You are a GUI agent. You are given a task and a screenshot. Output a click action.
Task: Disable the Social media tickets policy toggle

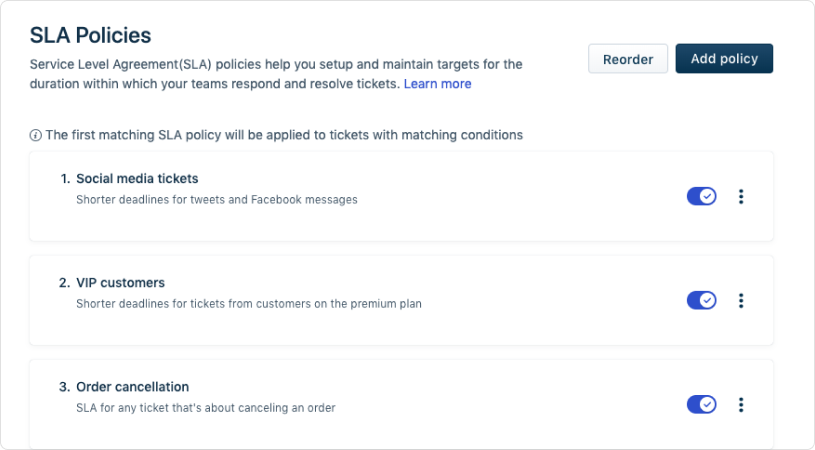(x=702, y=196)
